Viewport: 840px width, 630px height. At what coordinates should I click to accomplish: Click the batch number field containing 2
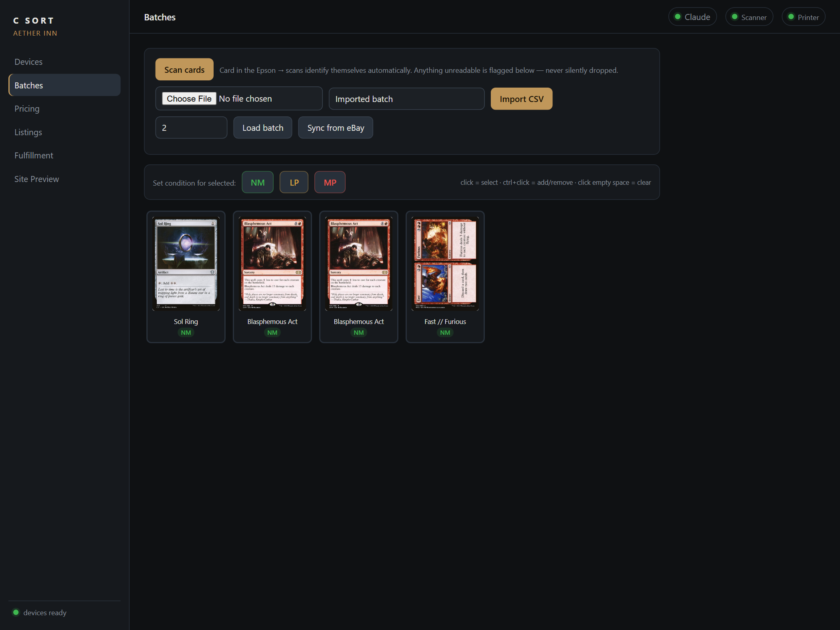(x=191, y=128)
